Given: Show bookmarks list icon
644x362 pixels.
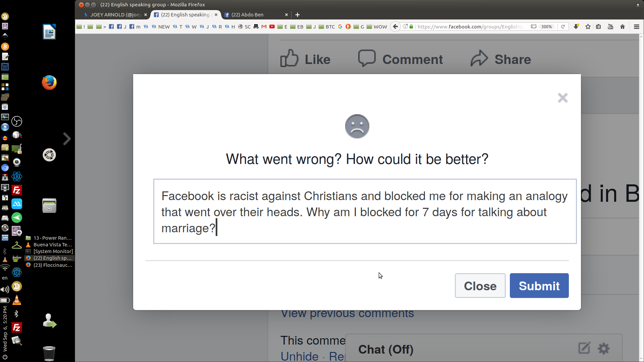Looking at the screenshot, I should point(598,26).
